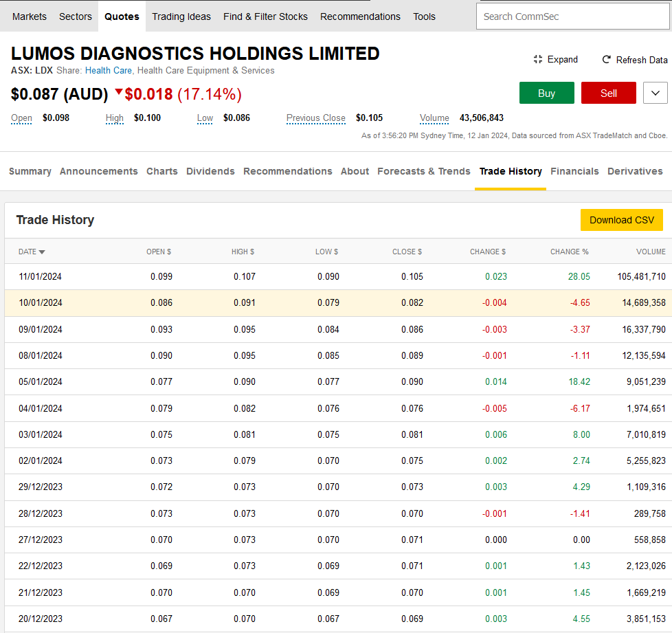Sort by the CLOSE $ column header
This screenshot has width=672, height=633.
tap(407, 252)
